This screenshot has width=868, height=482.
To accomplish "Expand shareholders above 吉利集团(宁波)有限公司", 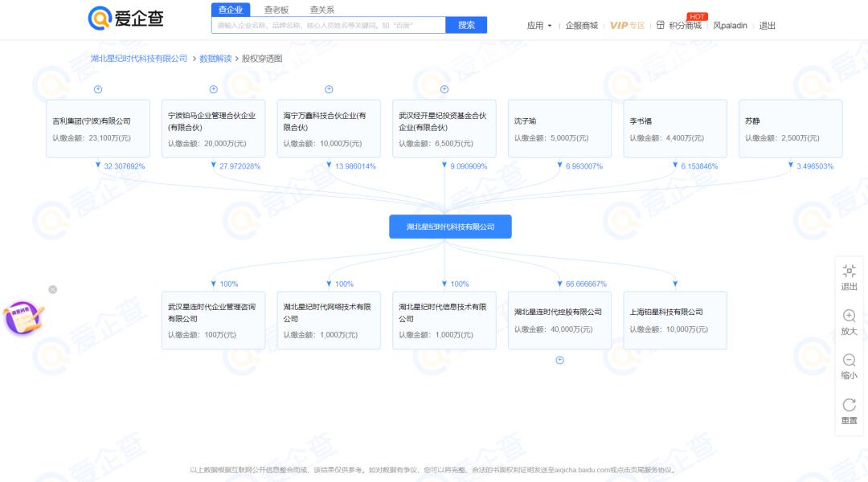I will click(x=98, y=89).
